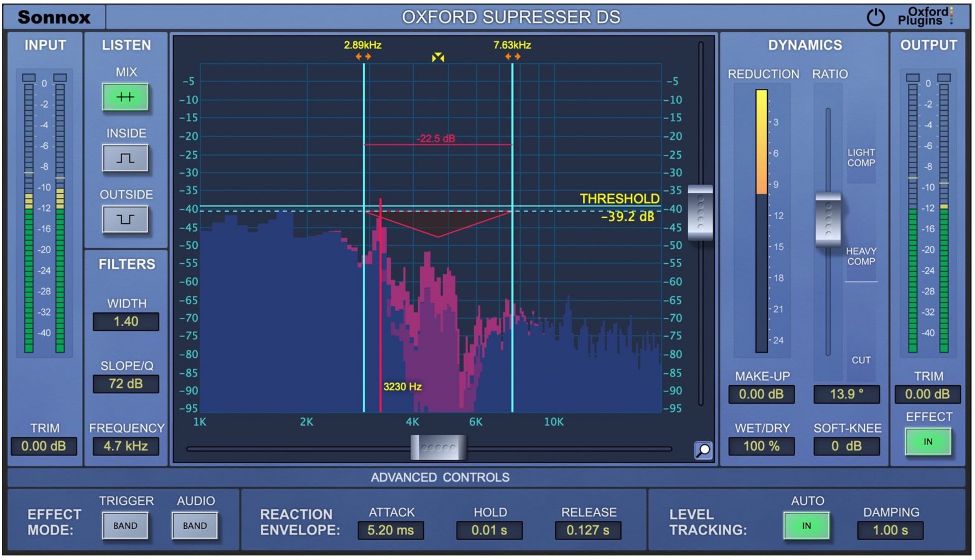Toggle the TRIGGER band mode button
Viewport: 975px width, 560px height.
126,526
